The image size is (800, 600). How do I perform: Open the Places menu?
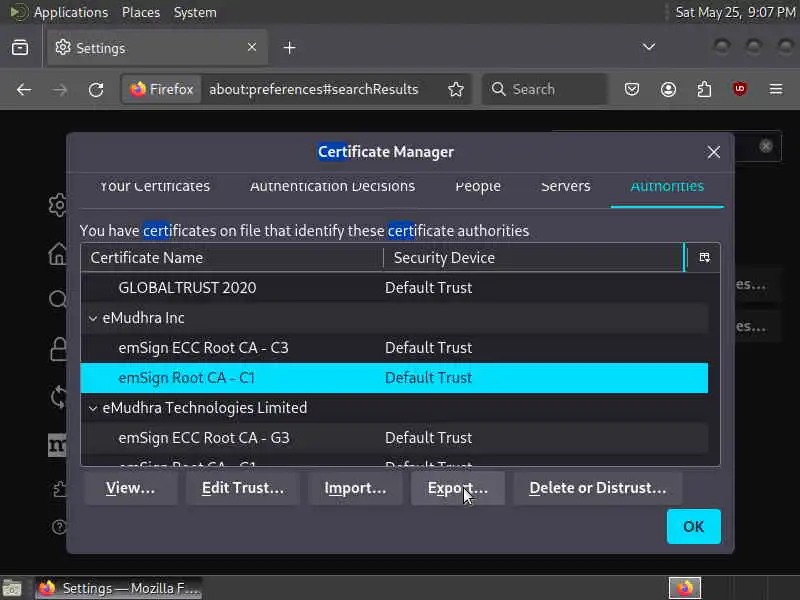pyautogui.click(x=141, y=12)
